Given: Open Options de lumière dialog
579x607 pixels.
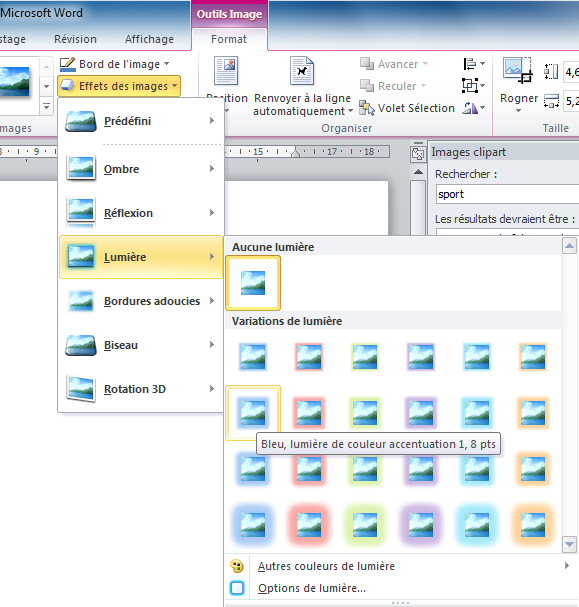Looking at the screenshot, I should [400, 588].
